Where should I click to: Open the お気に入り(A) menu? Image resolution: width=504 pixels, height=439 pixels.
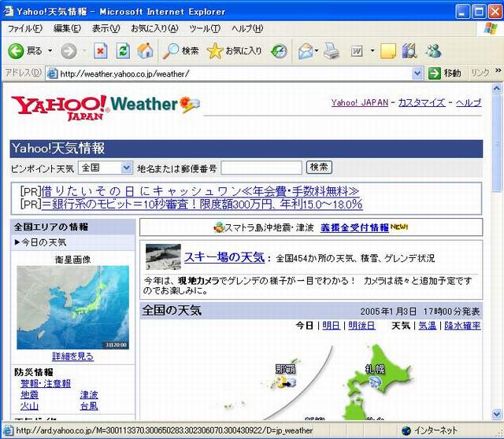pos(154,28)
